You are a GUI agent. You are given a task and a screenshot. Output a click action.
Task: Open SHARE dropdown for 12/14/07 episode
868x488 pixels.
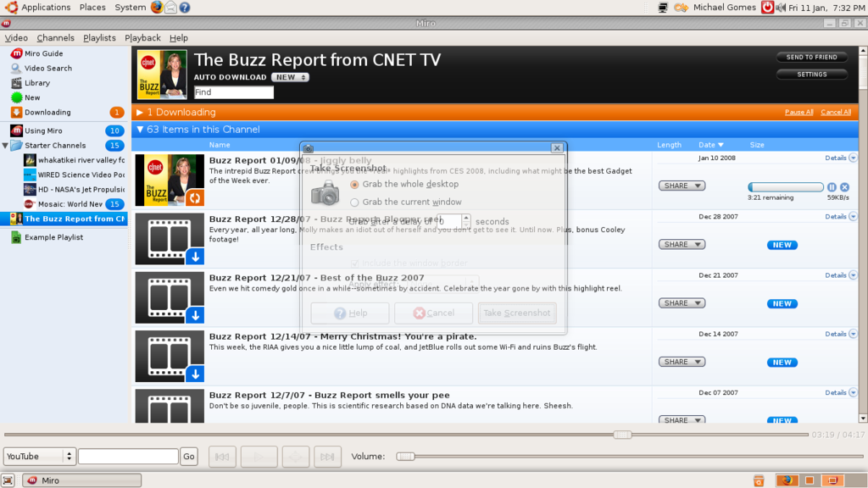682,362
